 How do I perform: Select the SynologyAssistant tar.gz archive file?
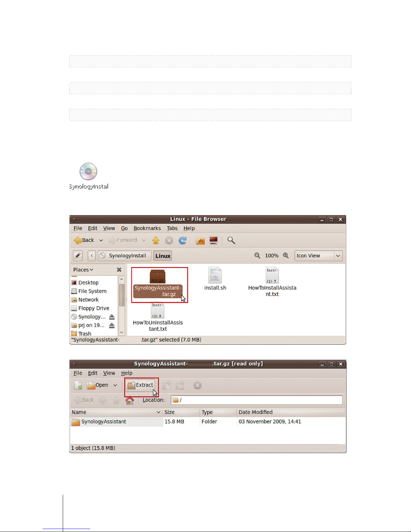[158, 284]
